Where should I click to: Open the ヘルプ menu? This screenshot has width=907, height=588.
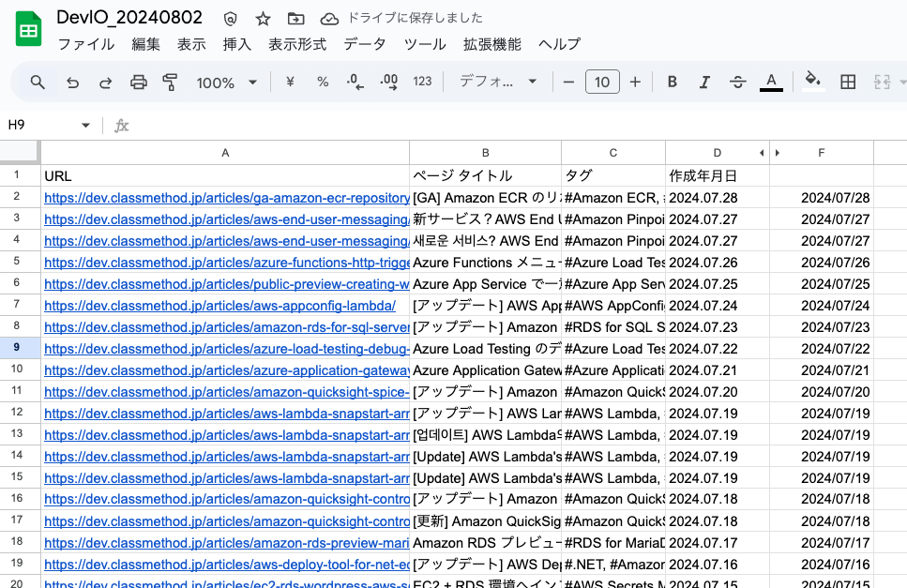click(559, 44)
